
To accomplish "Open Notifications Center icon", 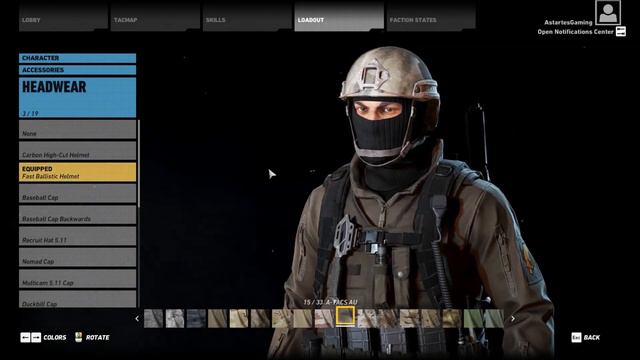I will [621, 31].
